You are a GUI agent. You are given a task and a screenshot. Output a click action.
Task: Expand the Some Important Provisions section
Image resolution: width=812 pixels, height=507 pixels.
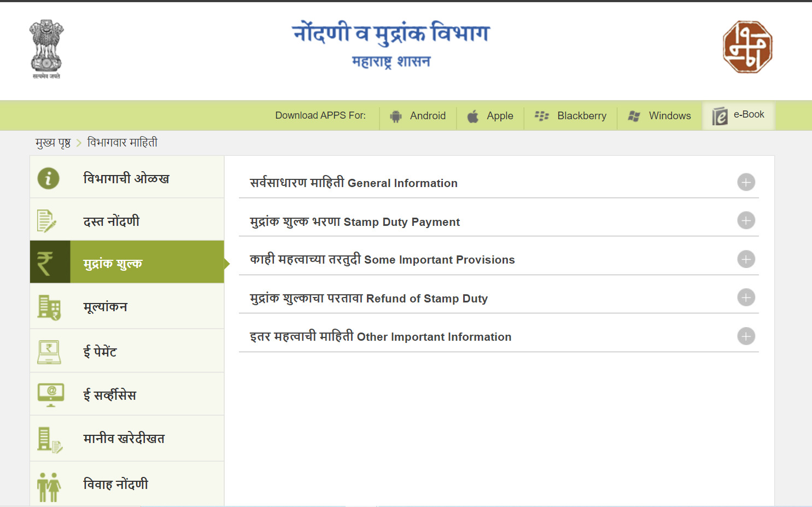[x=746, y=259]
